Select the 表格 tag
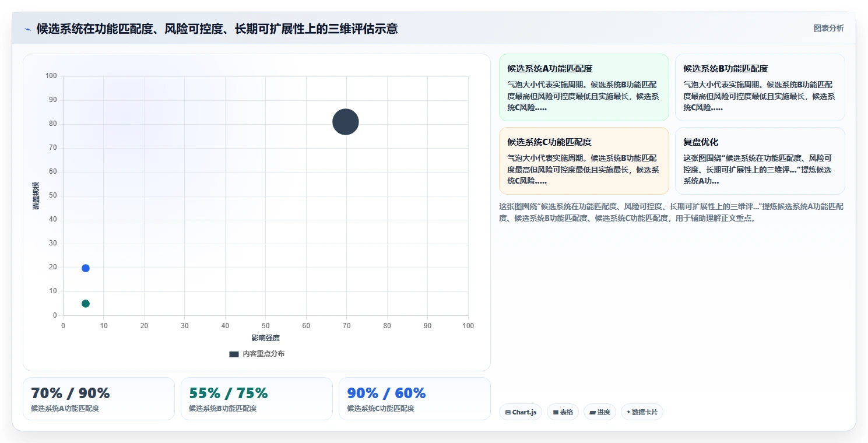Image resolution: width=868 pixels, height=443 pixels. pos(563,412)
